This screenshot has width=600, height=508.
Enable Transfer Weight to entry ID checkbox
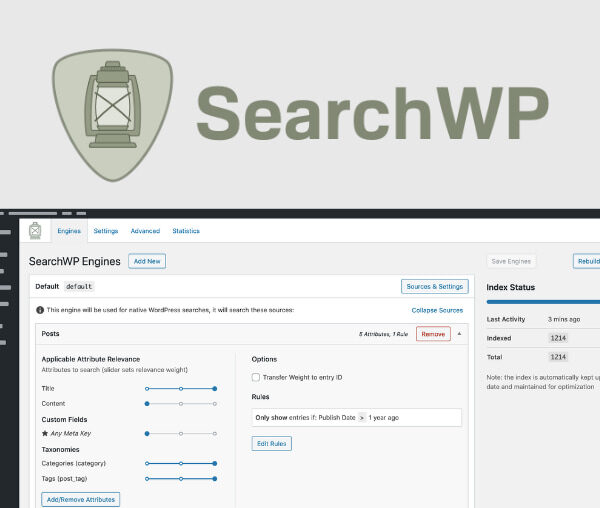point(256,378)
